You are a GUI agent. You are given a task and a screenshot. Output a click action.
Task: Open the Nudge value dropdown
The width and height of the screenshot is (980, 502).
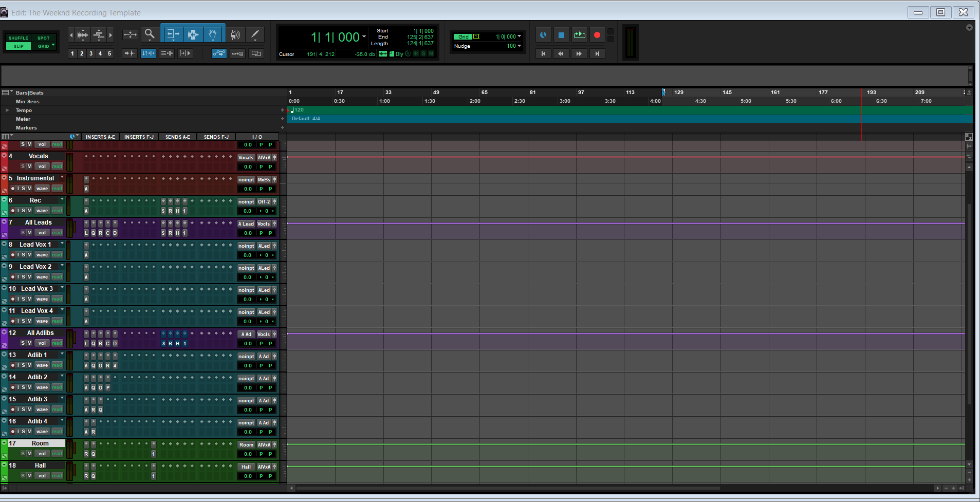click(x=520, y=46)
